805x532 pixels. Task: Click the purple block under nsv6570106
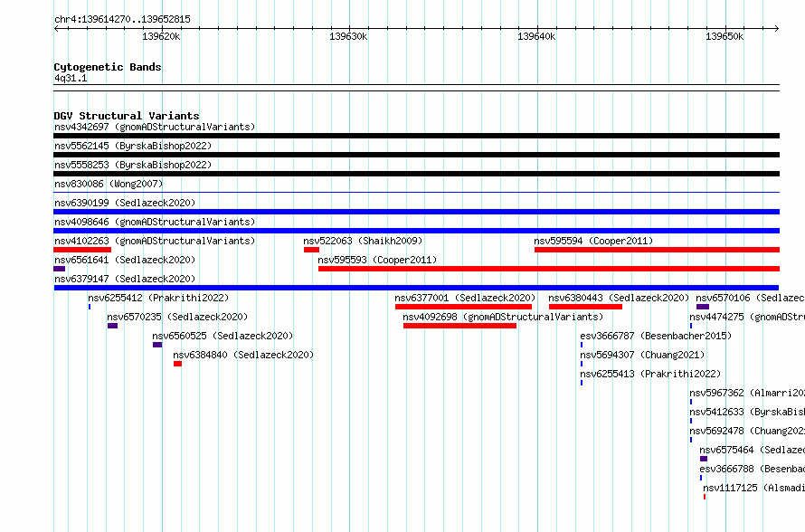point(703,307)
